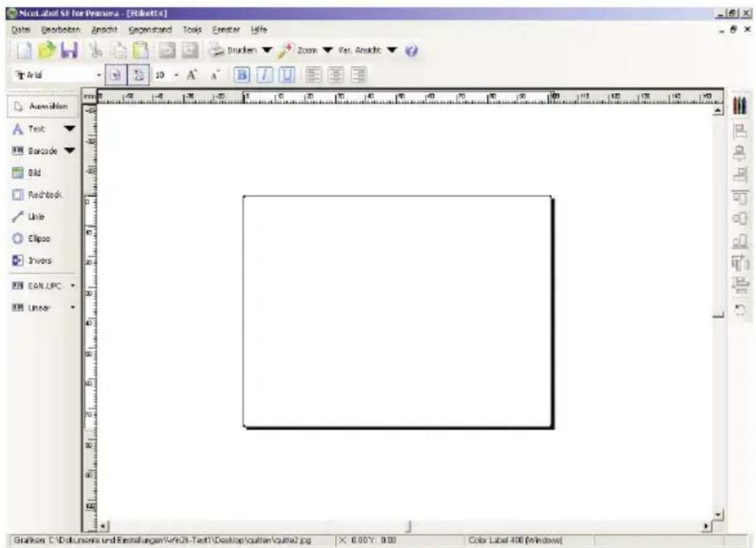Decrease font size with small A

click(215, 75)
